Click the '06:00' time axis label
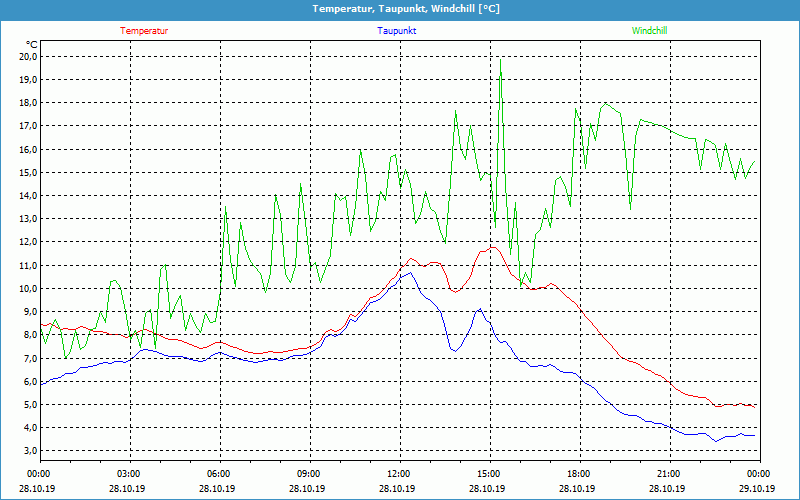 click(220, 474)
